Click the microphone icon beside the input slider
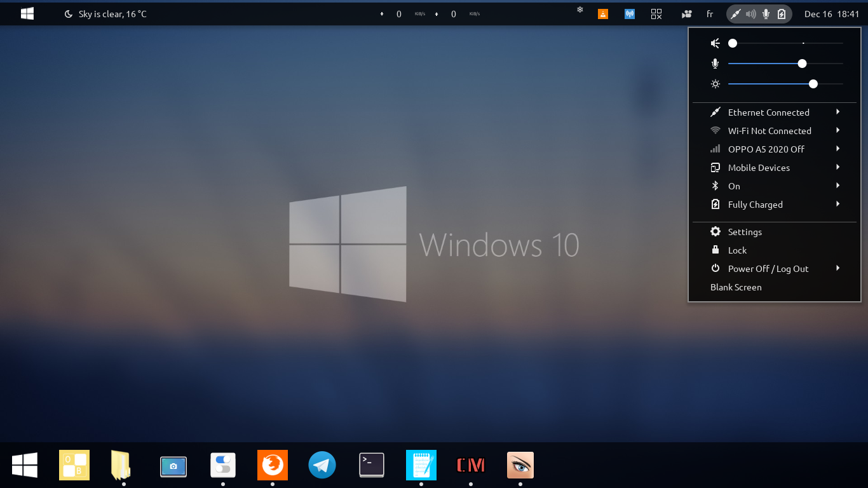 [x=715, y=64]
